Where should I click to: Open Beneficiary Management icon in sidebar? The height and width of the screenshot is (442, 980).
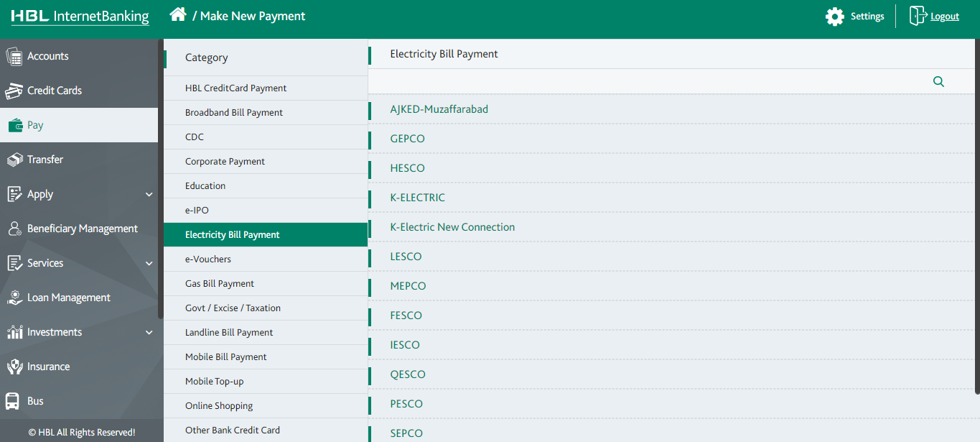pyautogui.click(x=14, y=229)
